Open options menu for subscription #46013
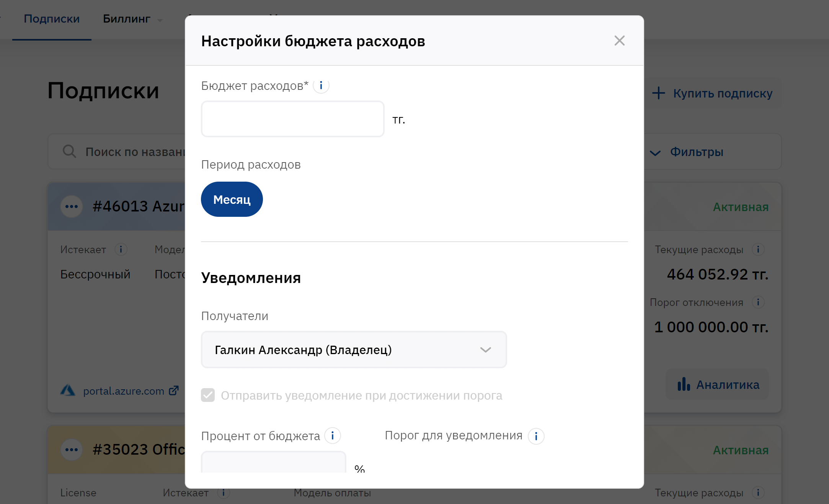 pyautogui.click(x=72, y=206)
